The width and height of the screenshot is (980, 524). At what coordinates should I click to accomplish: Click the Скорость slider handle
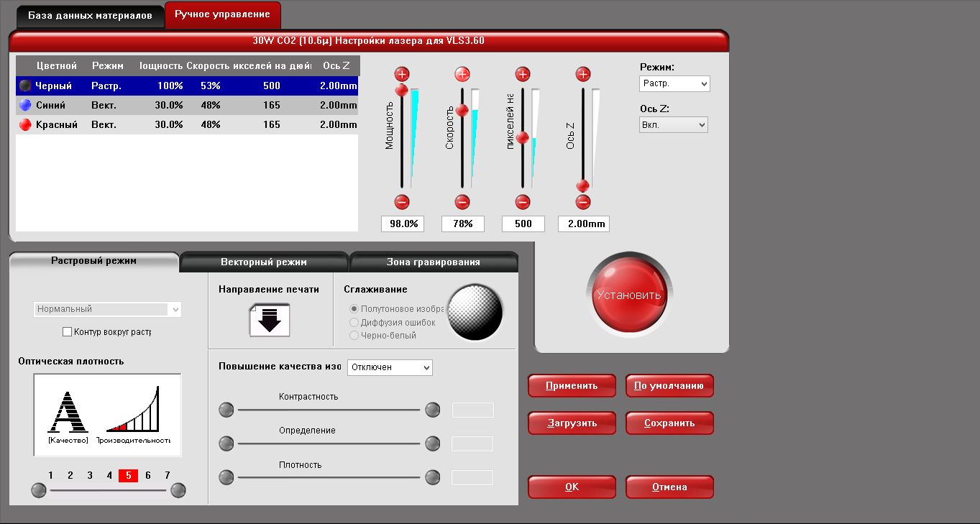pos(462,111)
